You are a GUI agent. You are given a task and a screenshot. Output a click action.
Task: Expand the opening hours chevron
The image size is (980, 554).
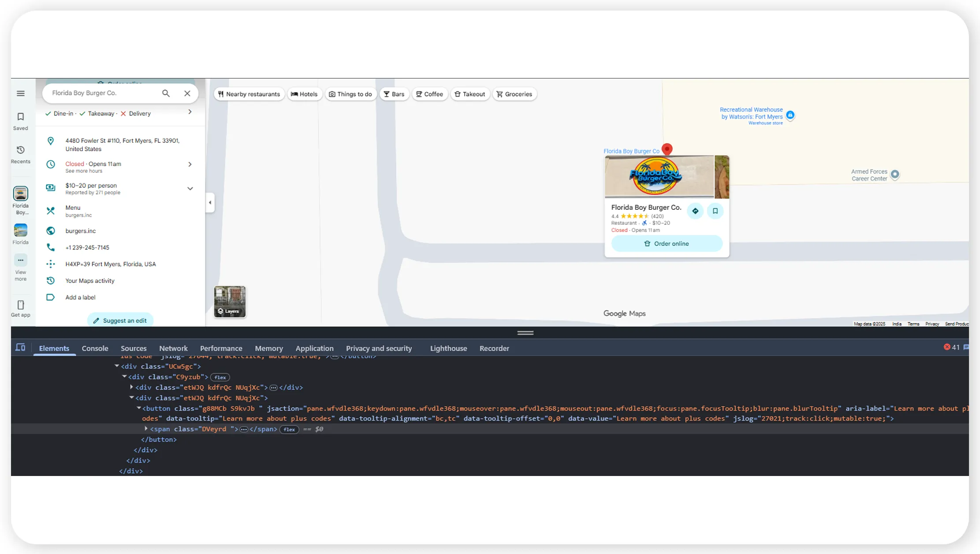coord(190,164)
